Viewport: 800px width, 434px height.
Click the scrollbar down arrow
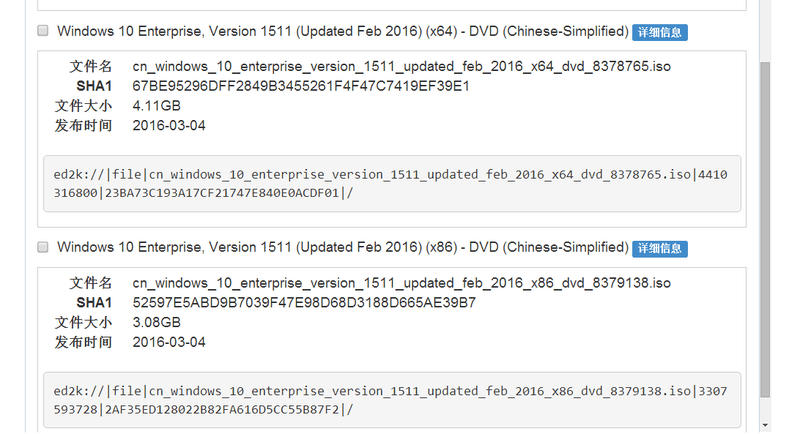pyautogui.click(x=765, y=425)
